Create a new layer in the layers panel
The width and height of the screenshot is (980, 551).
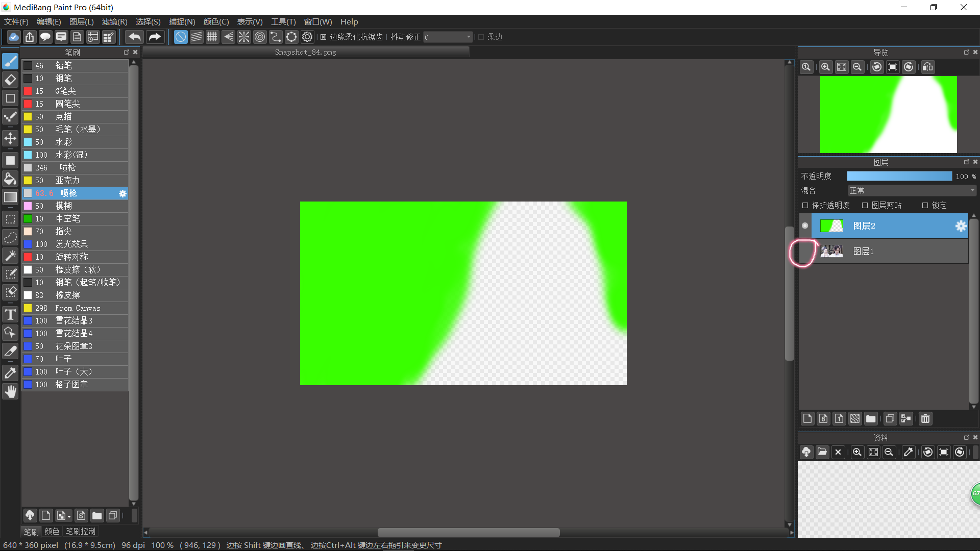(x=807, y=418)
